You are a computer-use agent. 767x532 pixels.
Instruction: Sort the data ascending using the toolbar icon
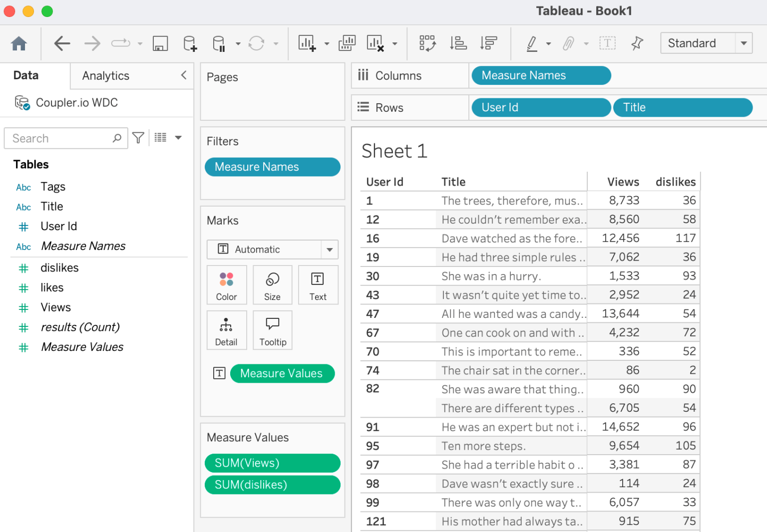click(458, 43)
